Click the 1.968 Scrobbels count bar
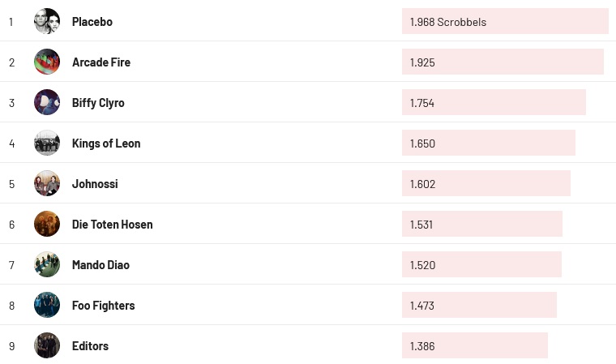The width and height of the screenshot is (616, 364). pyautogui.click(x=505, y=22)
